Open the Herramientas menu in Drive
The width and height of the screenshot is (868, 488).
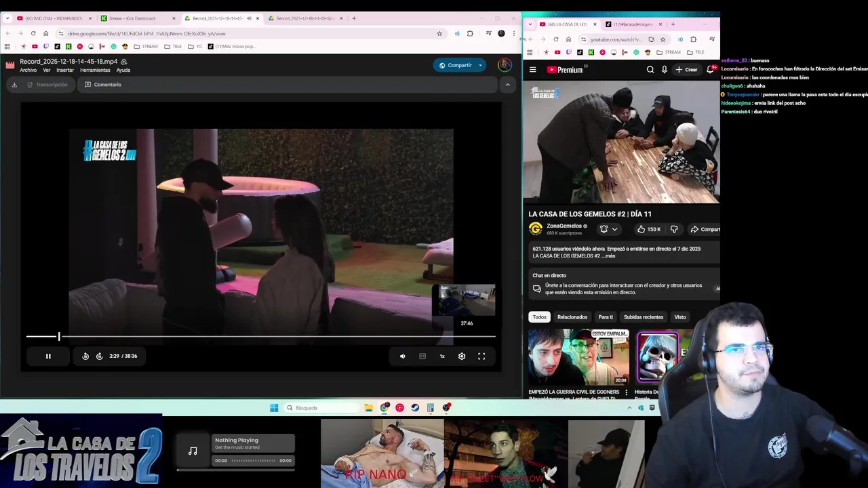coord(95,70)
